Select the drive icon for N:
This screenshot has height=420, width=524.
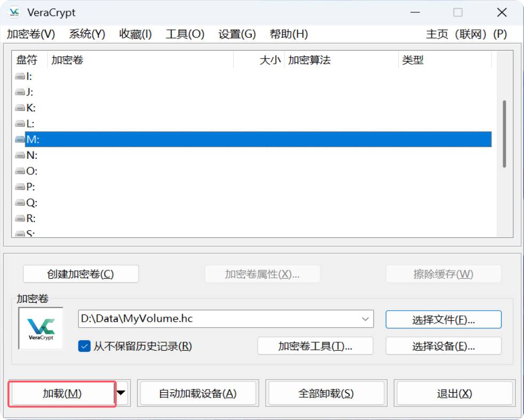click(20, 156)
